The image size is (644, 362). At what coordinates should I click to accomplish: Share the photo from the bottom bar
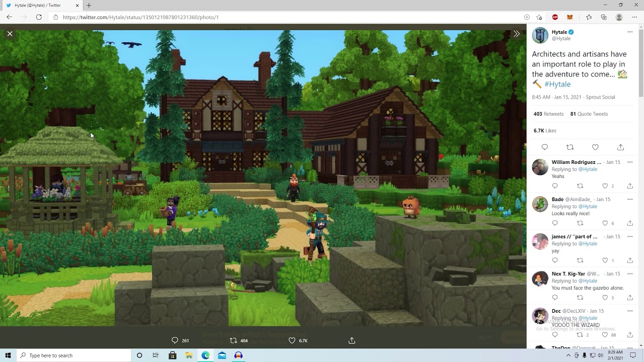click(x=352, y=340)
